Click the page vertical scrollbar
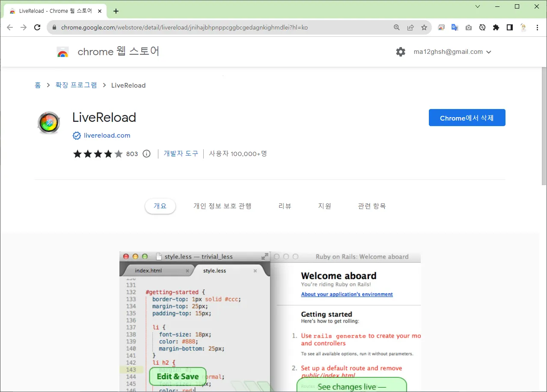The width and height of the screenshot is (547, 392). pos(544,126)
